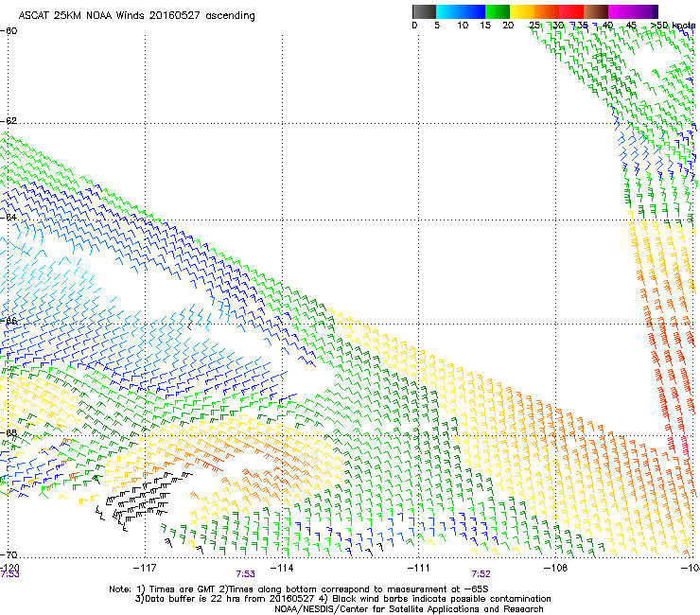This screenshot has height=615, width=700.
Task: Click the "0" label under the color bar
Action: click(x=414, y=26)
